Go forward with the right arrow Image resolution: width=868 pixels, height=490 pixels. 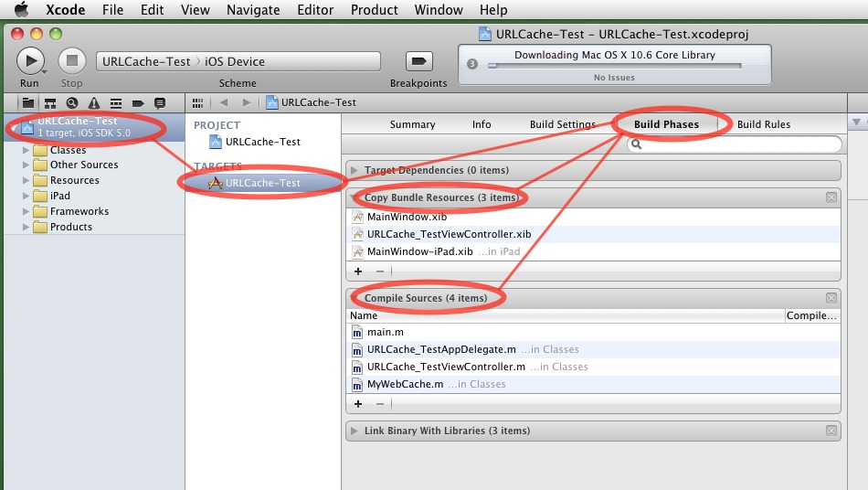(247, 102)
